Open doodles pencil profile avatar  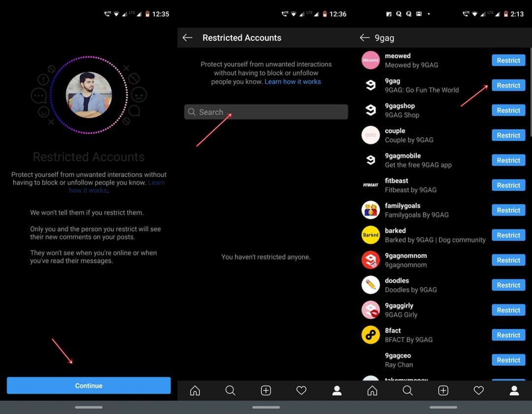[370, 285]
